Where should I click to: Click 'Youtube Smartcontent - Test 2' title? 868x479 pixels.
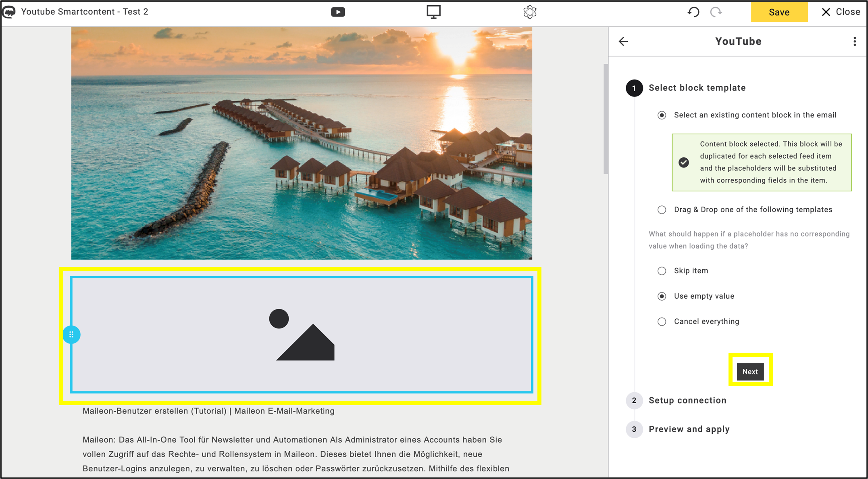(x=85, y=12)
